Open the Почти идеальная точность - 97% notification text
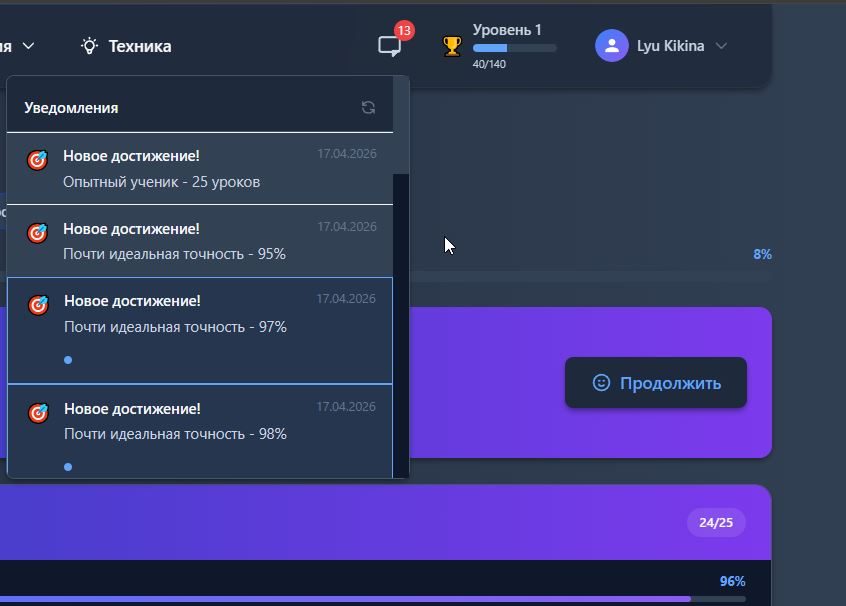Image resolution: width=846 pixels, height=606 pixels. click(x=175, y=327)
